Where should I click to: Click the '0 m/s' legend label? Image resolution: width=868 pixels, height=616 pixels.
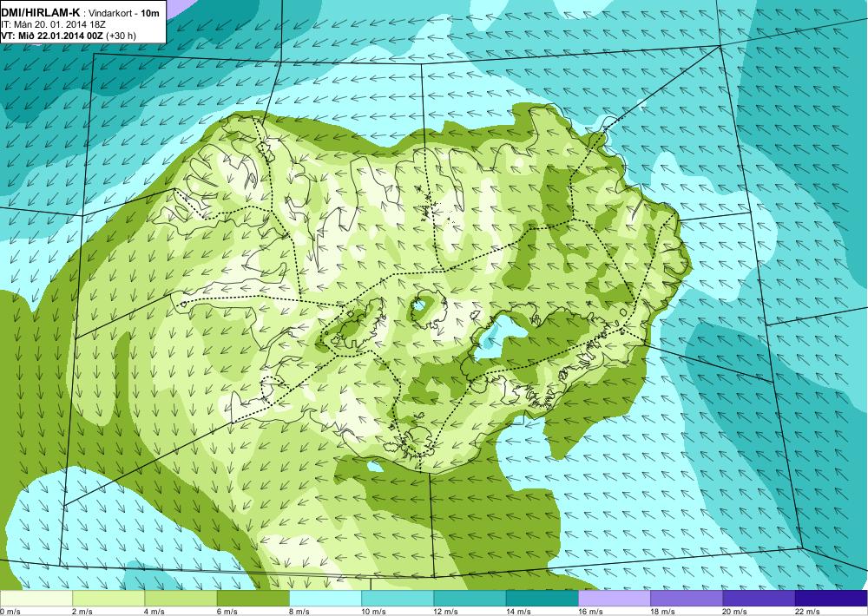tap(10, 611)
